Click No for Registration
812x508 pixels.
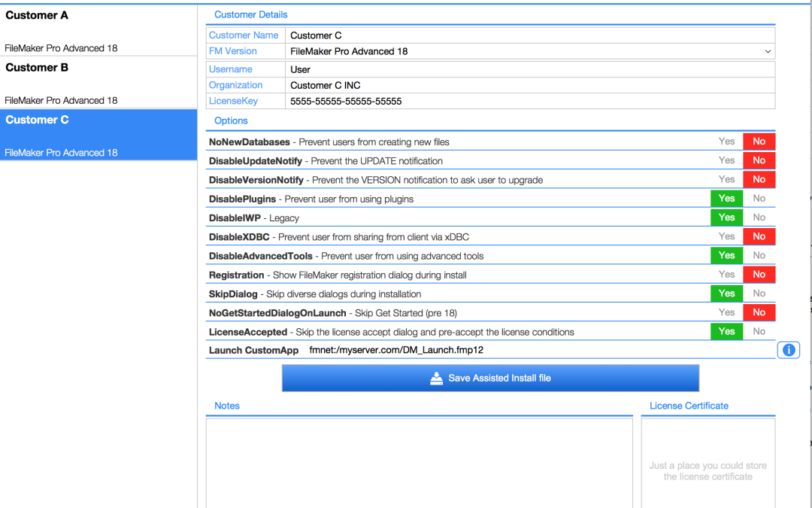coord(759,275)
